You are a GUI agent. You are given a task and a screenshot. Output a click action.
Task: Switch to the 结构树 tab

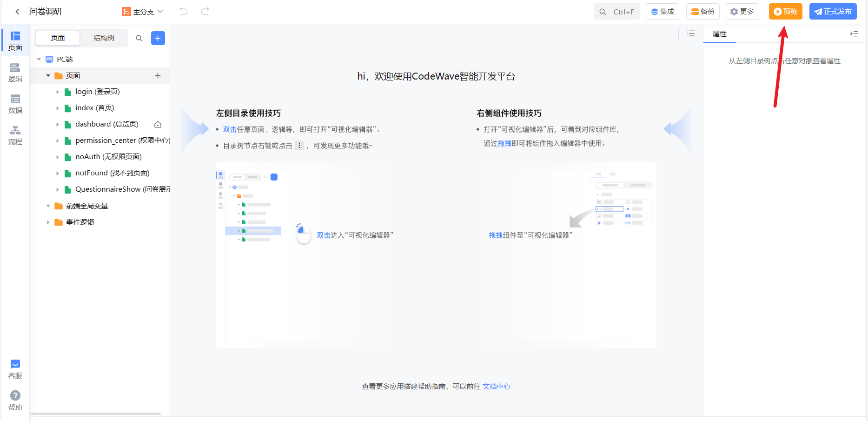pyautogui.click(x=104, y=38)
